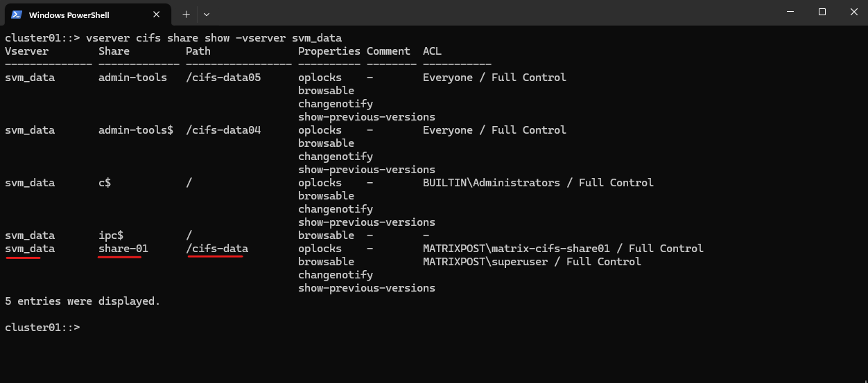
Task: Click the /cifs-data05 path
Action: tap(223, 78)
